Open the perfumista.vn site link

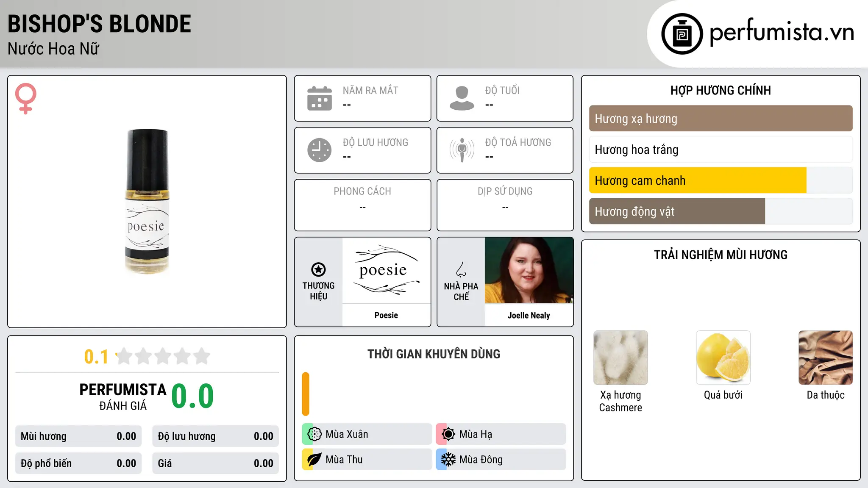782,32
